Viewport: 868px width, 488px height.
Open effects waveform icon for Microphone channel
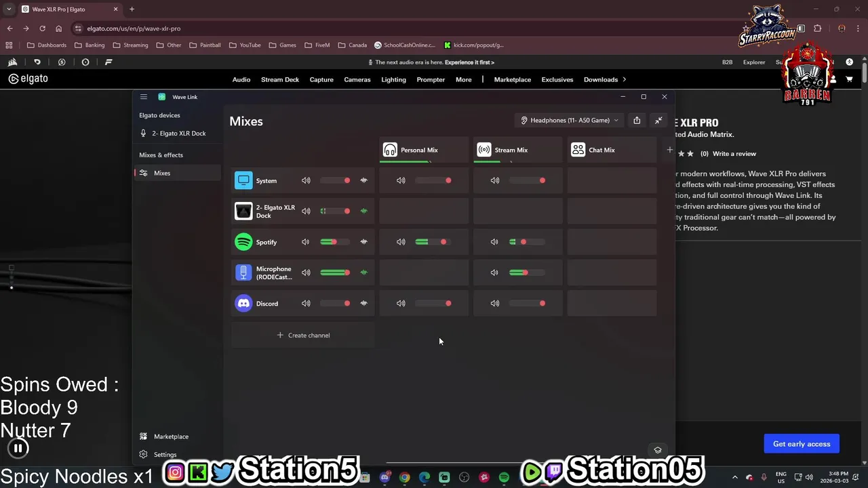click(x=364, y=272)
